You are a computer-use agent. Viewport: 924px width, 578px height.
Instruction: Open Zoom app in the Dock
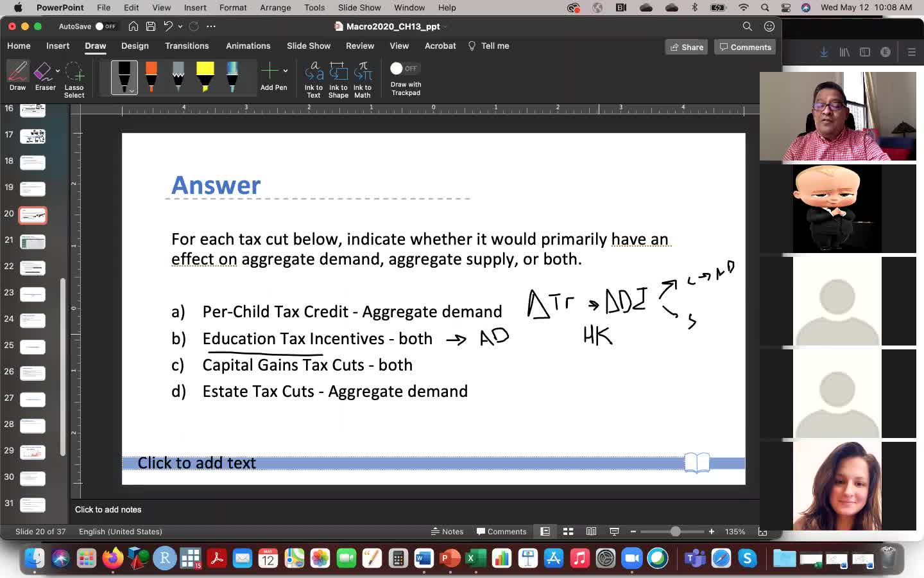[632, 559]
